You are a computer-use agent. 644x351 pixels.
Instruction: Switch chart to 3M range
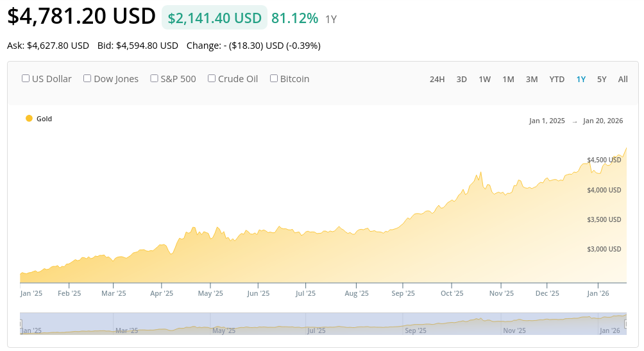tap(532, 79)
